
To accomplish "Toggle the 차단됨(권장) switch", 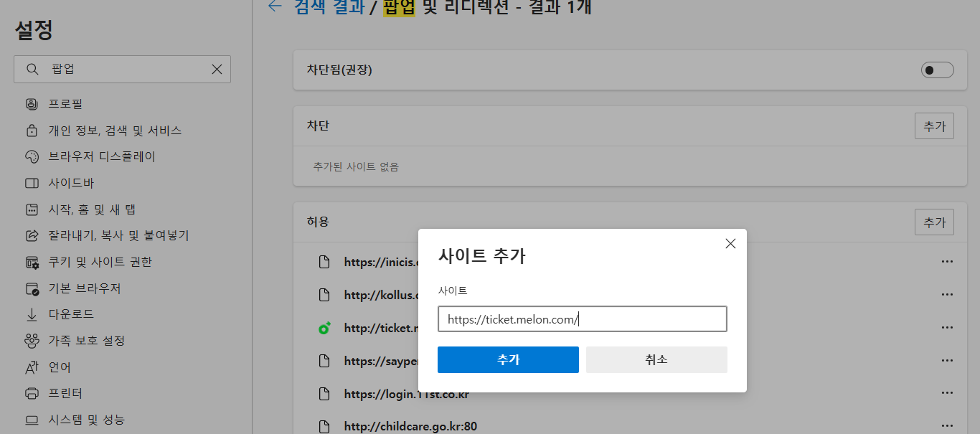I will point(937,70).
